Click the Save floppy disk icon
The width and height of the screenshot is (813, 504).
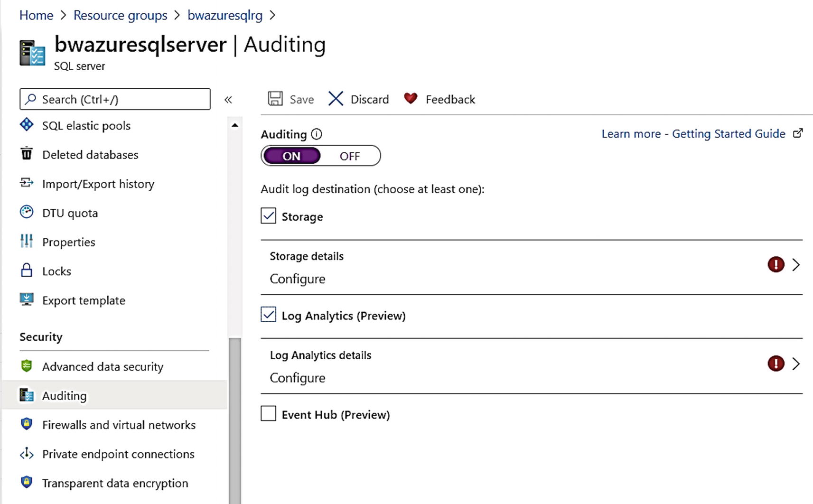(x=275, y=99)
